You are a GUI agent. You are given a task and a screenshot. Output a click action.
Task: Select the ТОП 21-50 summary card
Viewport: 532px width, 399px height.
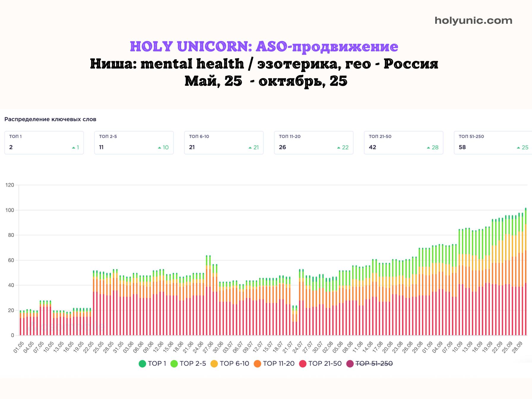(404, 142)
